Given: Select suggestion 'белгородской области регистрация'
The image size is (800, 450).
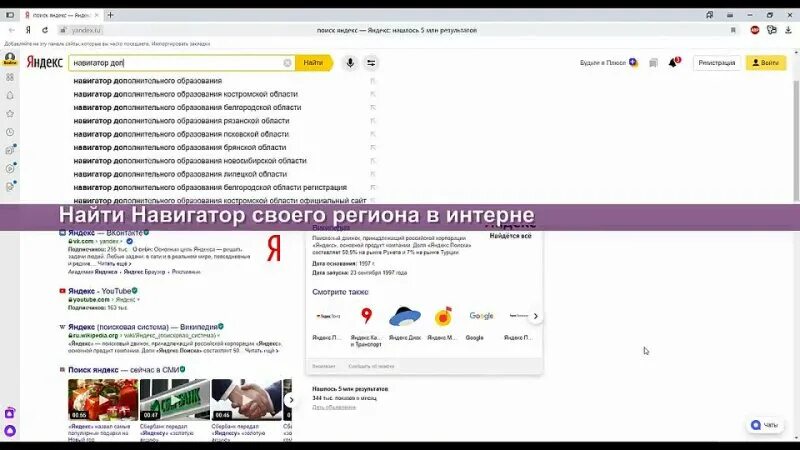Looking at the screenshot, I should coord(210,187).
